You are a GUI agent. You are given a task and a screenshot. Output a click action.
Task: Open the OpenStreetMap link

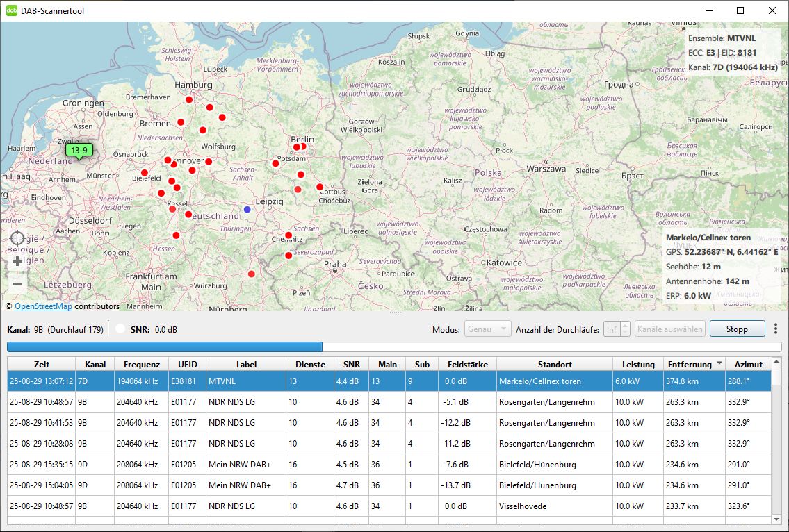[43, 306]
